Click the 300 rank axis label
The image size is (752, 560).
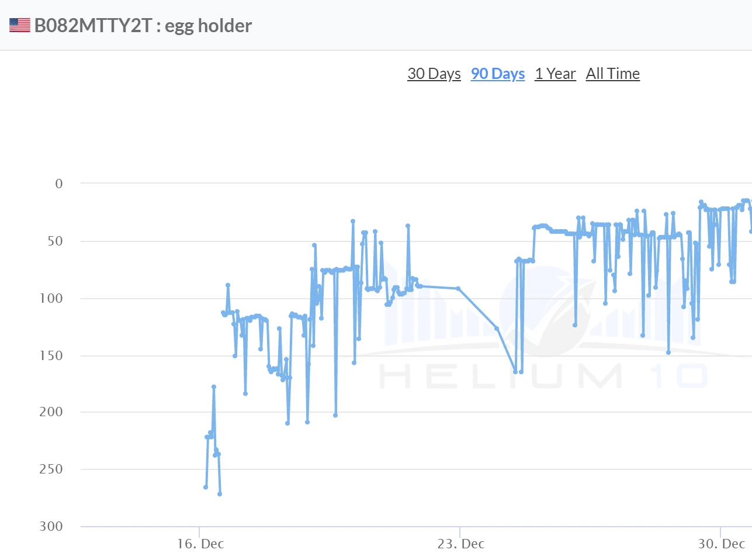(x=51, y=526)
